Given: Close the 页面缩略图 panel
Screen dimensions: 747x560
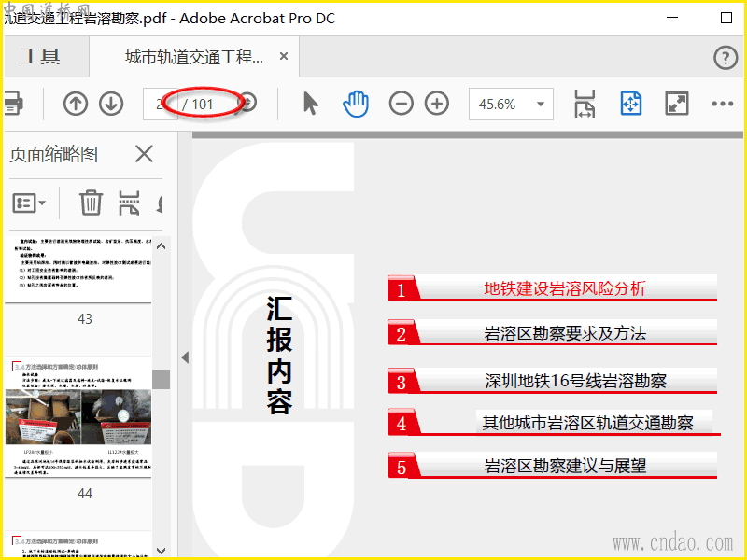Looking at the screenshot, I should [144, 154].
